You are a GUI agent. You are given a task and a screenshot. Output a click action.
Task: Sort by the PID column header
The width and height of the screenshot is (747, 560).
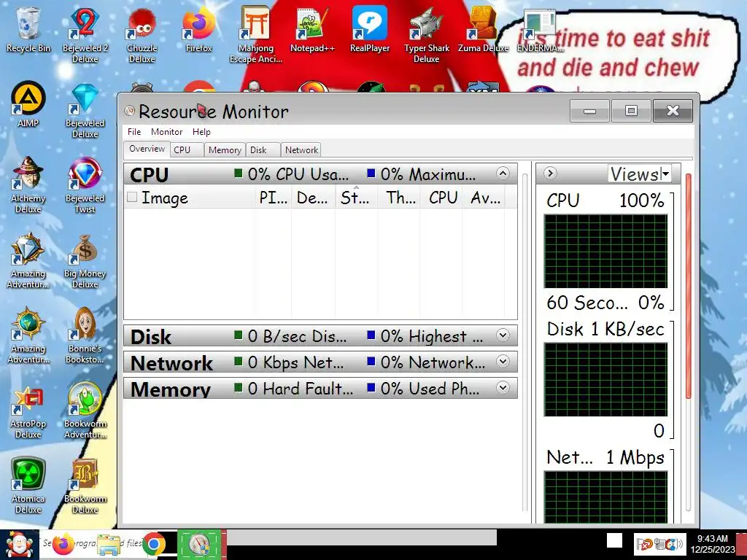coord(273,197)
